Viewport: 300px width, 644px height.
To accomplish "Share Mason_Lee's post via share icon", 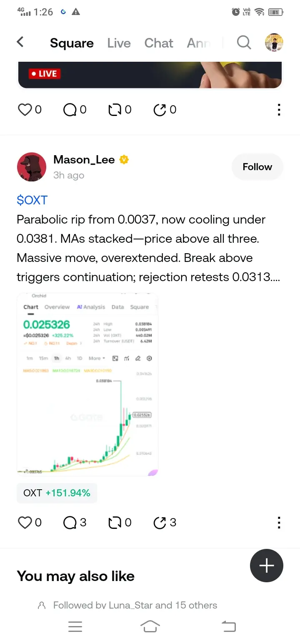I will pos(160,522).
